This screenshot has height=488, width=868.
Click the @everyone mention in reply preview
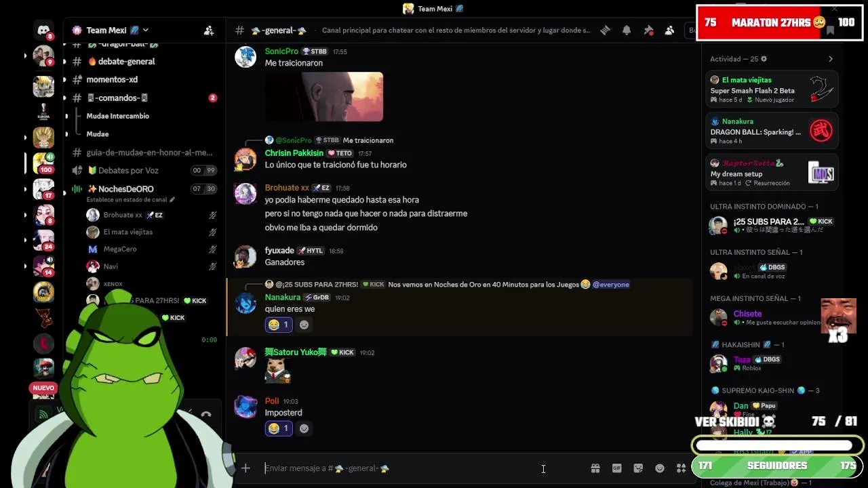[611, 285]
